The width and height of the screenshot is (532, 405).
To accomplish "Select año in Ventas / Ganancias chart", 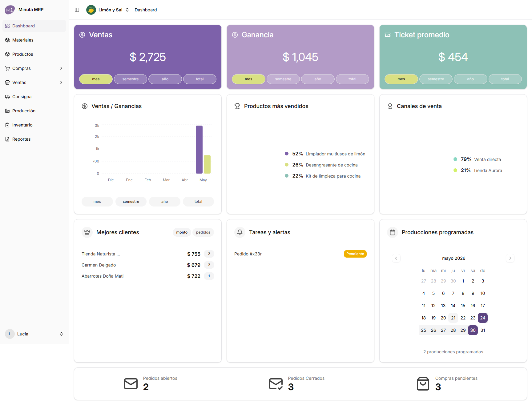I will [x=165, y=202].
